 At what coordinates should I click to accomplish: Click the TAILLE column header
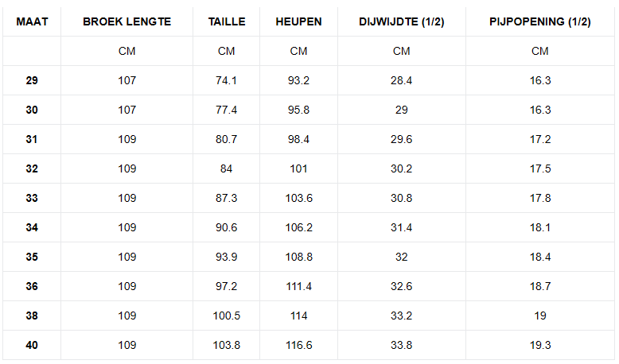pyautogui.click(x=227, y=21)
